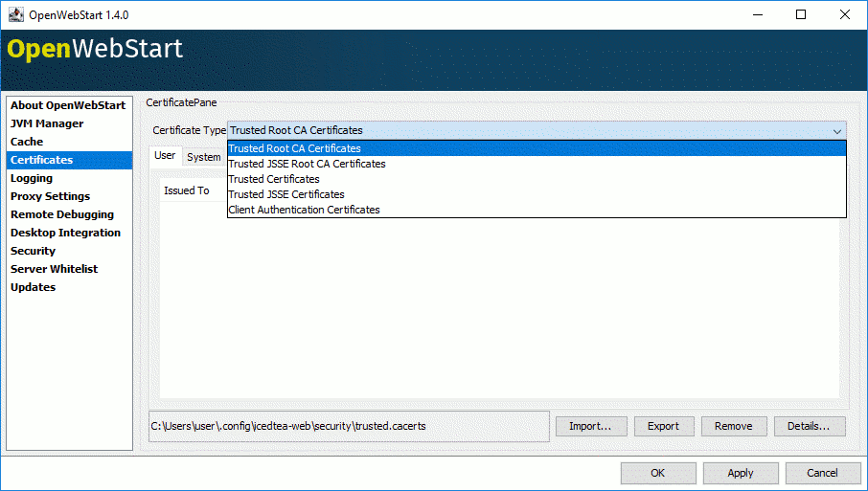Open About OpenWebStart section
Image resolution: width=868 pixels, height=491 pixels.
(68, 105)
